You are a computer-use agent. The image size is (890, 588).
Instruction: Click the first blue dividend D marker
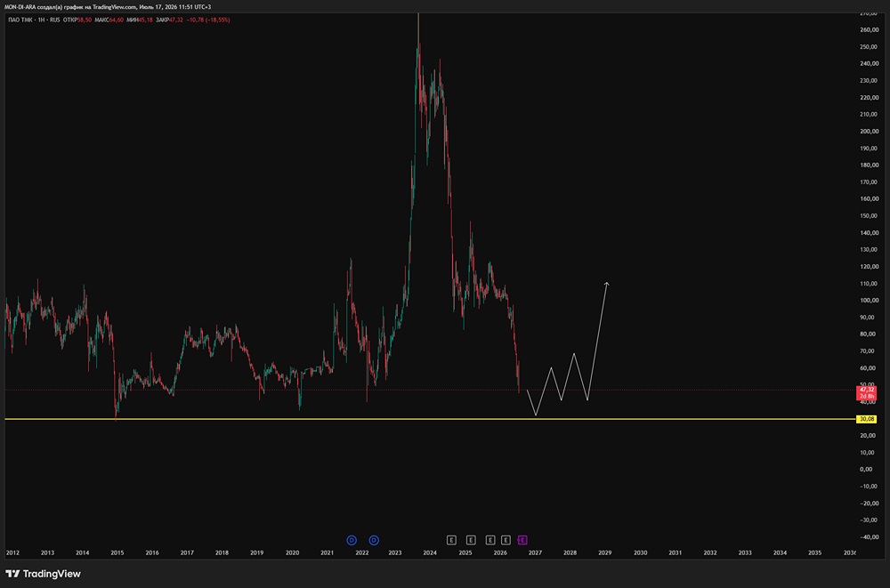[x=352, y=540]
